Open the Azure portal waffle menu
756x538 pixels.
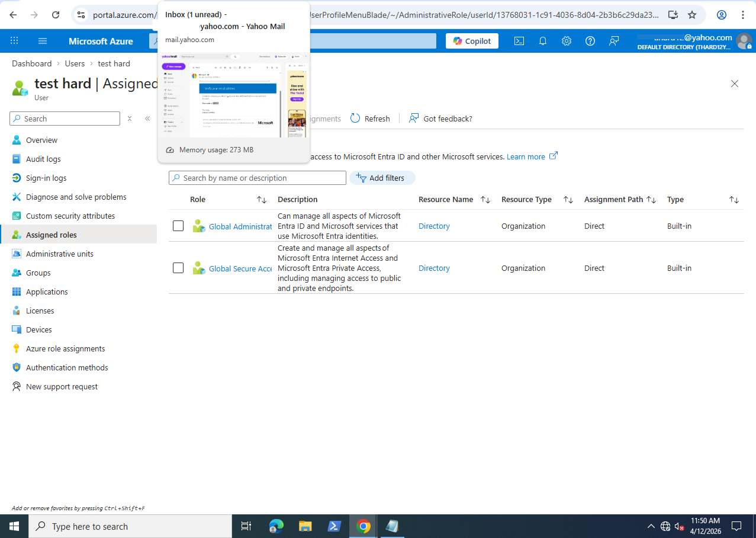coord(14,41)
